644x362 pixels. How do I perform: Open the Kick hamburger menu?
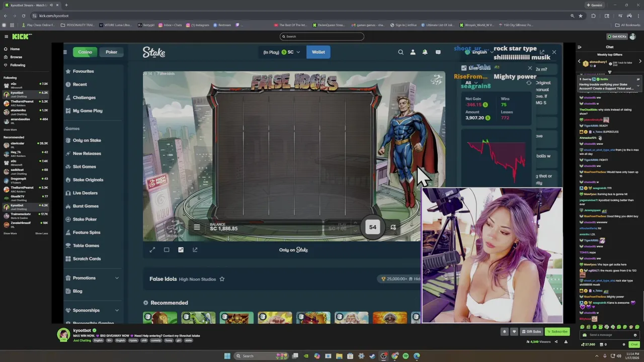(6, 36)
